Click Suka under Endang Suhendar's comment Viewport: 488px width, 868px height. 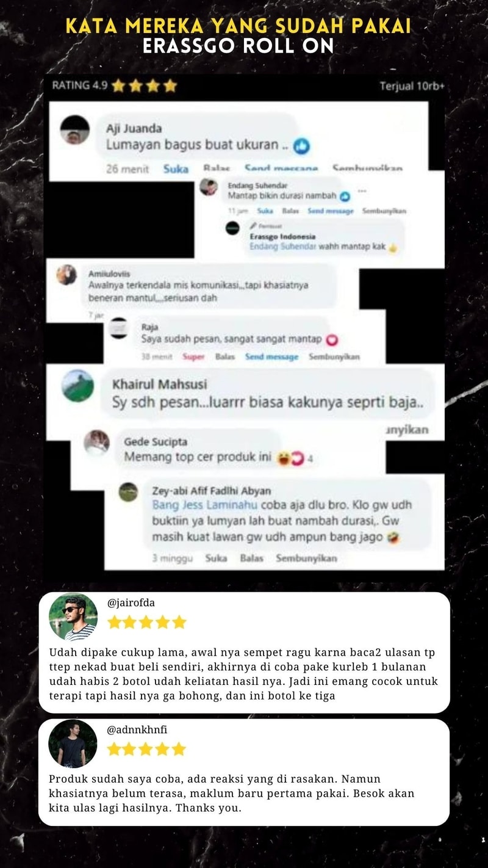(265, 211)
